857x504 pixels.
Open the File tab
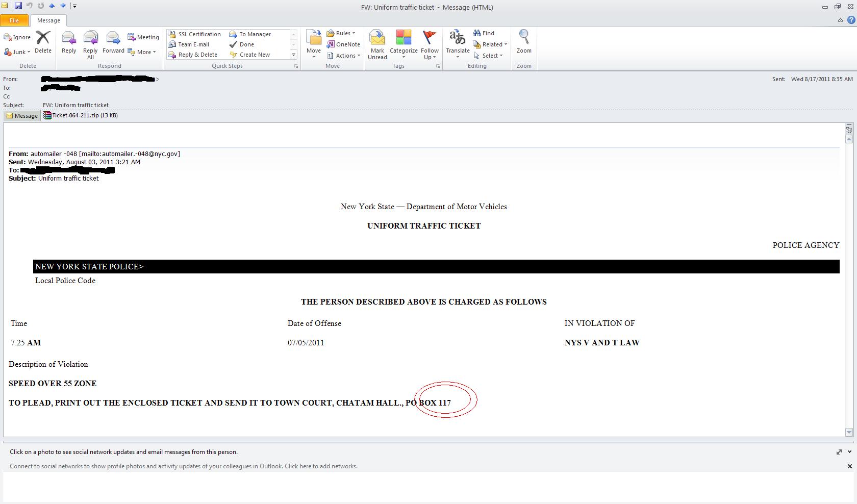pos(14,20)
